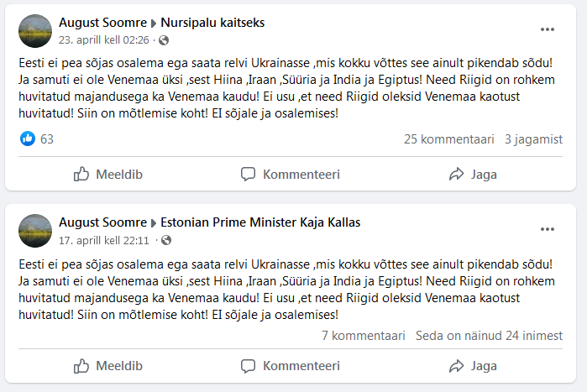Click the 23. aprill kell 02:26 timestamp
Viewport: 587px width, 392px height.
104,40
